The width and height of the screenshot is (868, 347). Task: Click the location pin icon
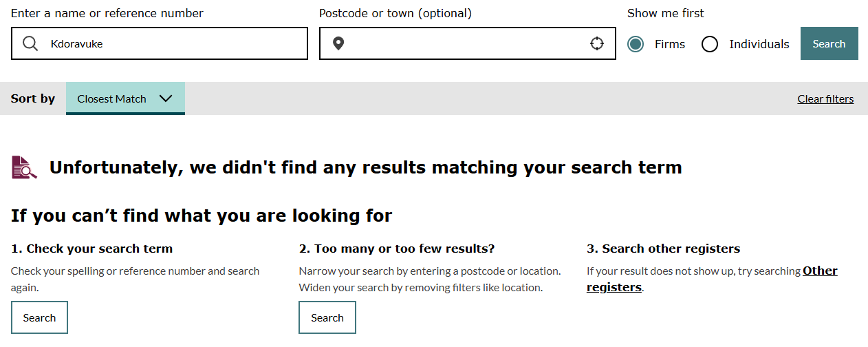(338, 44)
